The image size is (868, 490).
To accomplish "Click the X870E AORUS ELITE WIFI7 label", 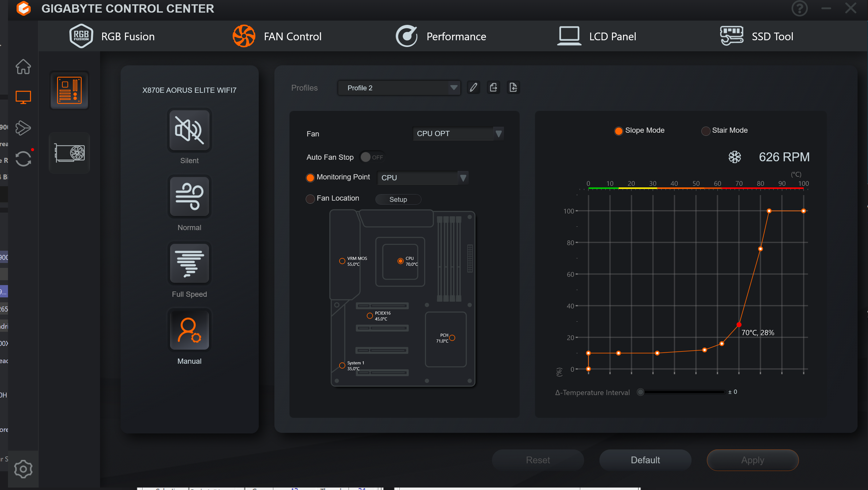I will (x=189, y=90).
